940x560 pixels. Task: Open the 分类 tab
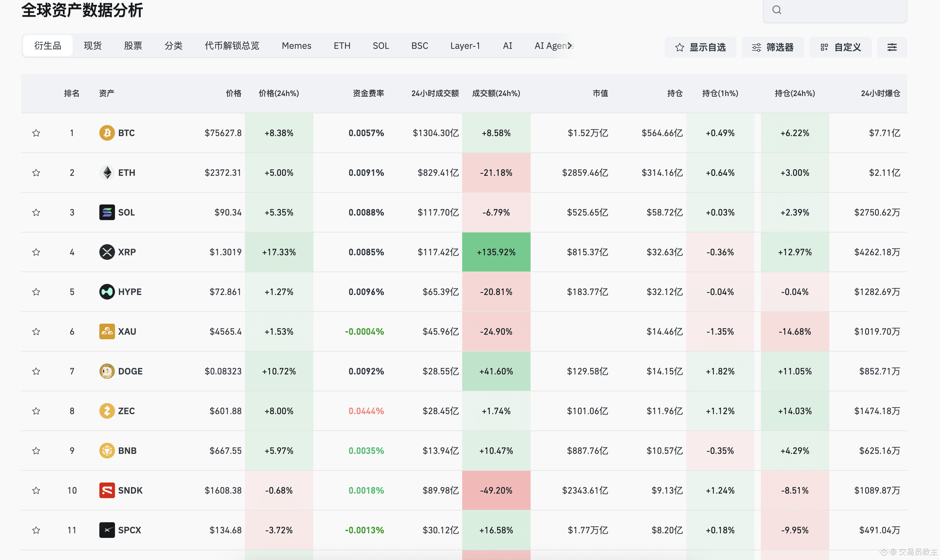(x=173, y=46)
